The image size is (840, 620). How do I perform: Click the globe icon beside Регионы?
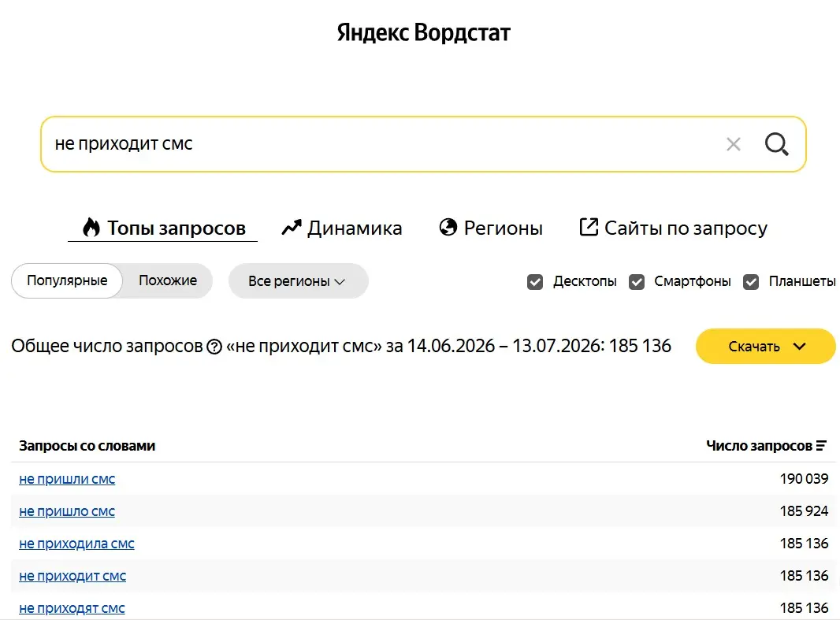click(448, 227)
